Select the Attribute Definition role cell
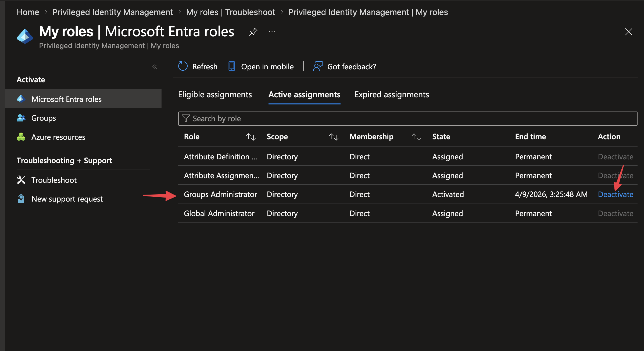The height and width of the screenshot is (351, 644). [x=220, y=157]
